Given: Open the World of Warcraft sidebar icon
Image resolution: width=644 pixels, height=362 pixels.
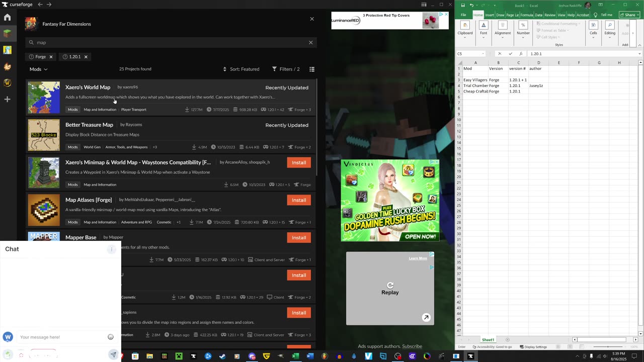Looking at the screenshot, I should click(x=8, y=83).
